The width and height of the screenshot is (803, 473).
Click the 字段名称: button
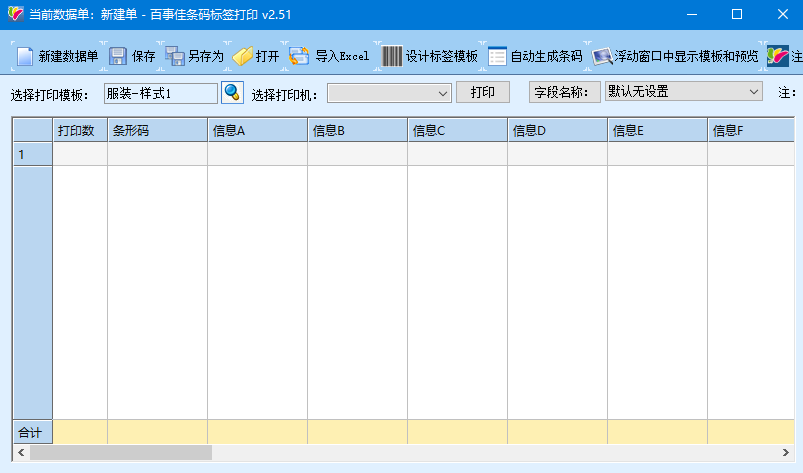click(564, 92)
